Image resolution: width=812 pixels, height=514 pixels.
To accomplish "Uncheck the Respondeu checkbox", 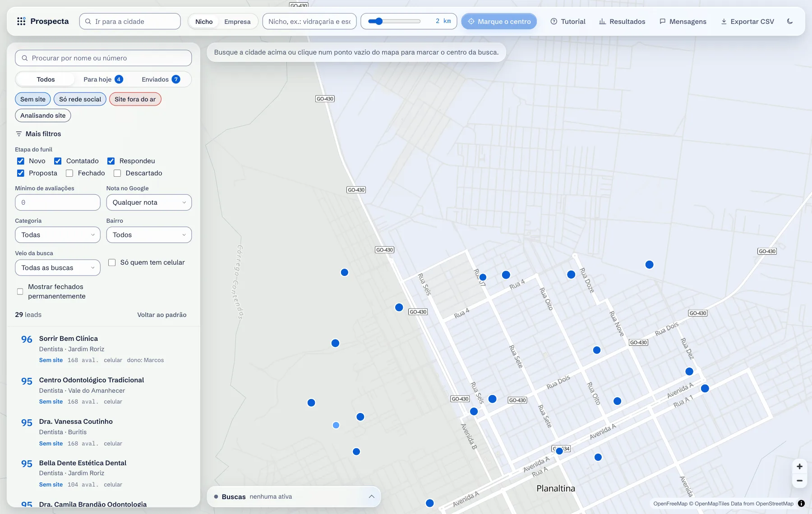I will [x=111, y=161].
